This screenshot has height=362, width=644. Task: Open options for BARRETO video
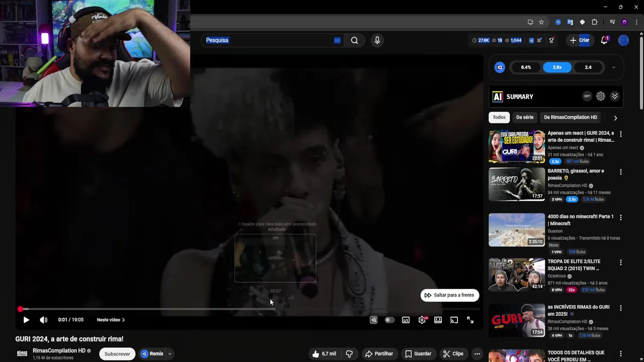(620, 172)
